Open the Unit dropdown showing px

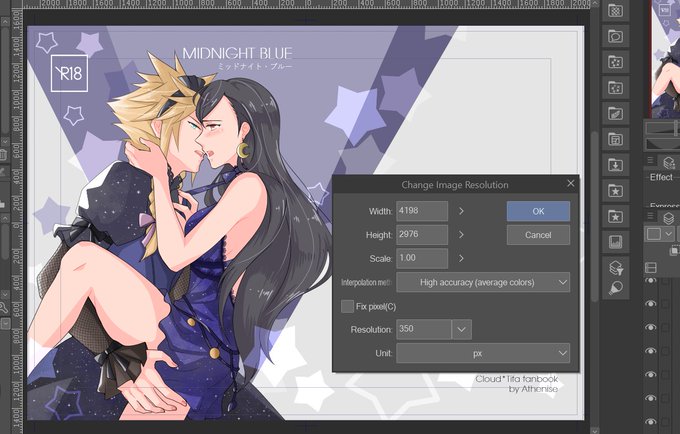(483, 353)
